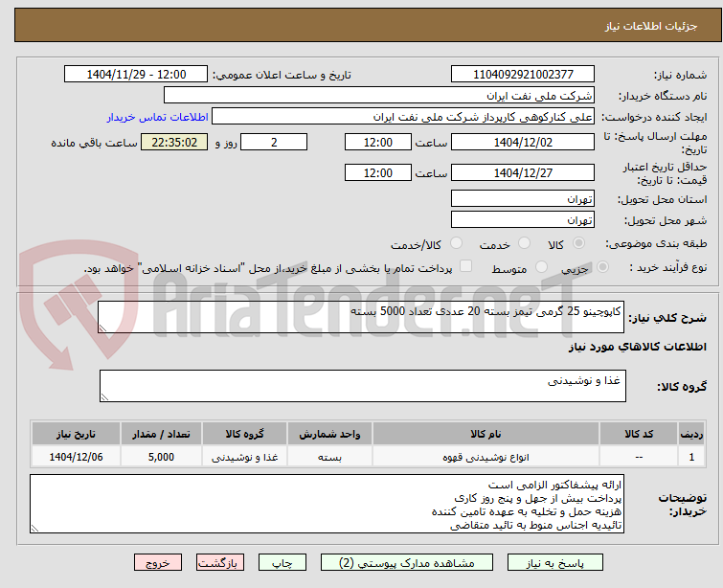Click the توضیحات خریدار text area
This screenshot has height=588, width=723.
[327, 504]
